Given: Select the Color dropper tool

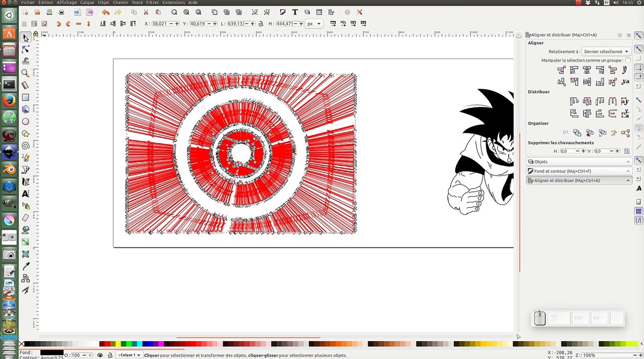Looking at the screenshot, I should [x=25, y=266].
